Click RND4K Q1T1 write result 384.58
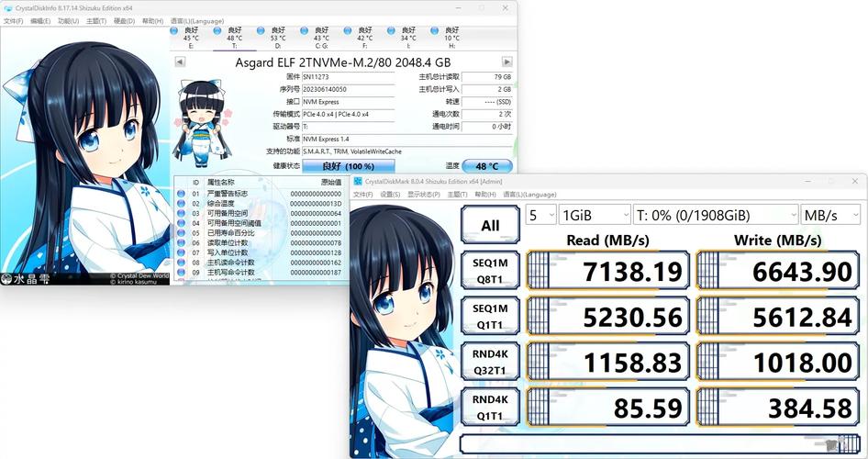Image resolution: width=868 pixels, height=459 pixels. [x=778, y=407]
